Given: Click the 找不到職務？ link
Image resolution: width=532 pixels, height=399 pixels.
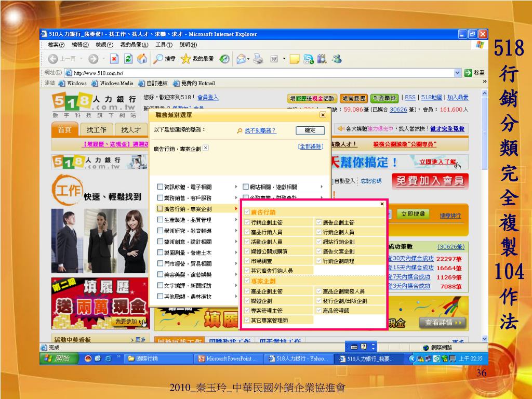Looking at the screenshot, I should click(x=260, y=130).
